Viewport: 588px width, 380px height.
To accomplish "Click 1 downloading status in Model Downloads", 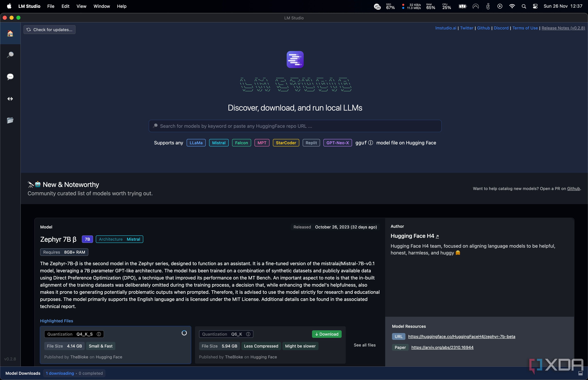I will pos(60,373).
